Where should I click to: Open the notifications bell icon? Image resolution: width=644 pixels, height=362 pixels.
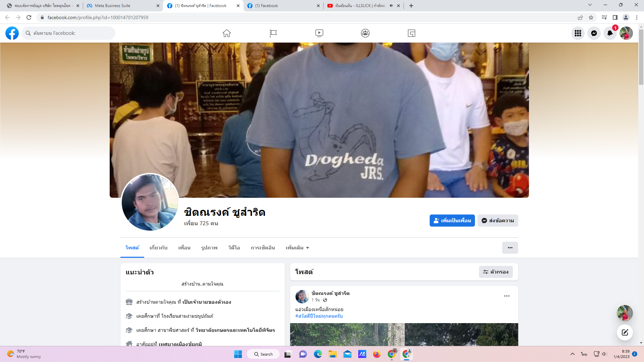610,33
